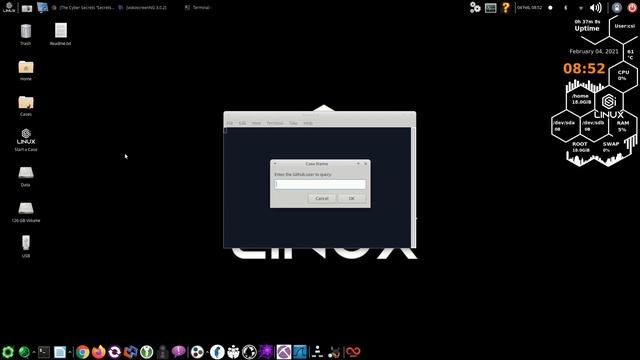Open the Help menu in terminal window

coord(308,123)
